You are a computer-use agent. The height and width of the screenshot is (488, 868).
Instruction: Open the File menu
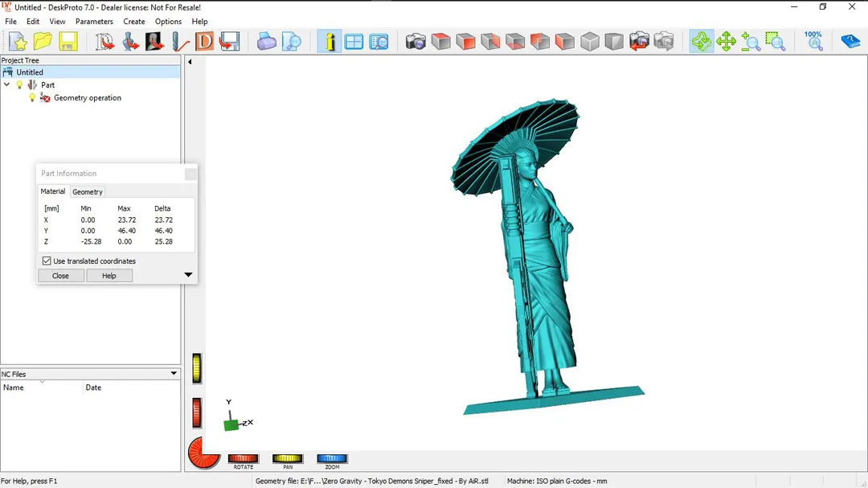(x=10, y=22)
